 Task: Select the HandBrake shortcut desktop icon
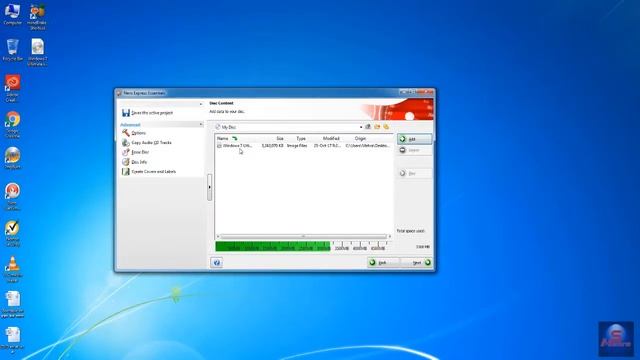(x=37, y=17)
